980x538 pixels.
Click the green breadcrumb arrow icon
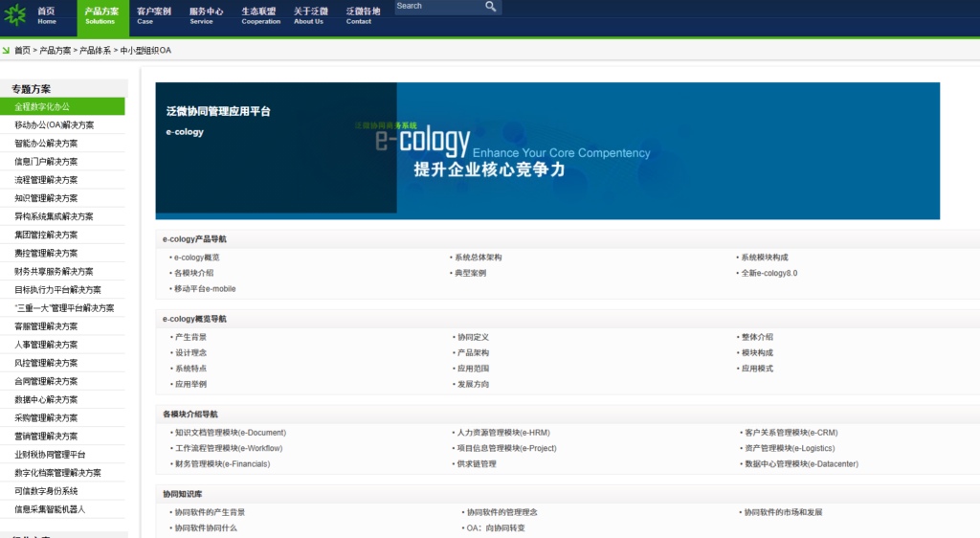[x=6, y=50]
